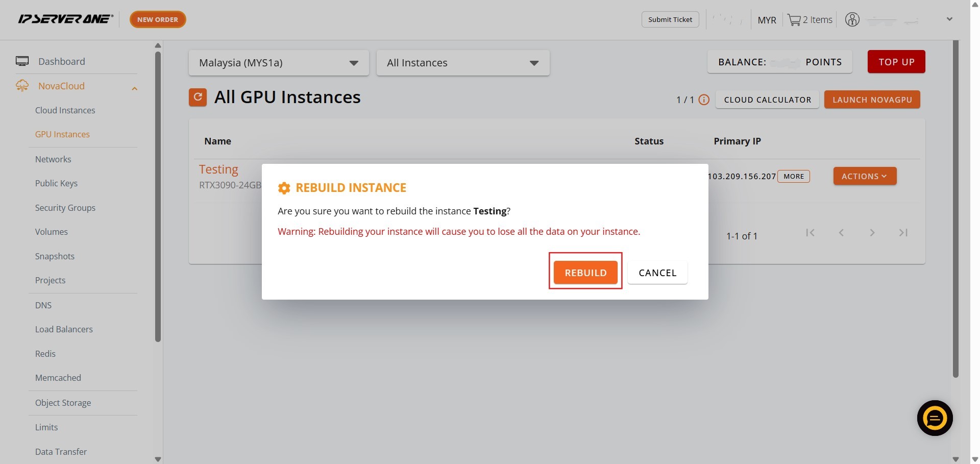
Task: Click the previous page arrow
Action: pos(841,233)
